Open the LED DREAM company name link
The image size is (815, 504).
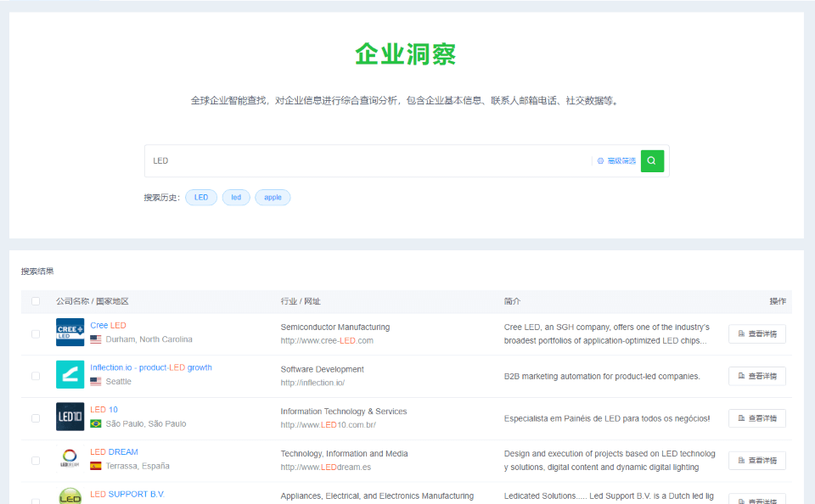(x=114, y=452)
